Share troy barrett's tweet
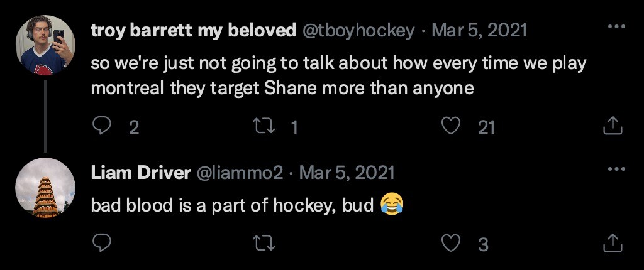 pos(612,127)
